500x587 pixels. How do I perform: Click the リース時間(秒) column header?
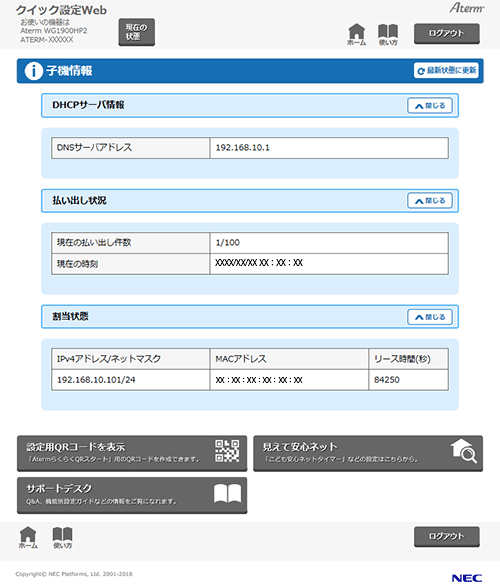[408, 359]
